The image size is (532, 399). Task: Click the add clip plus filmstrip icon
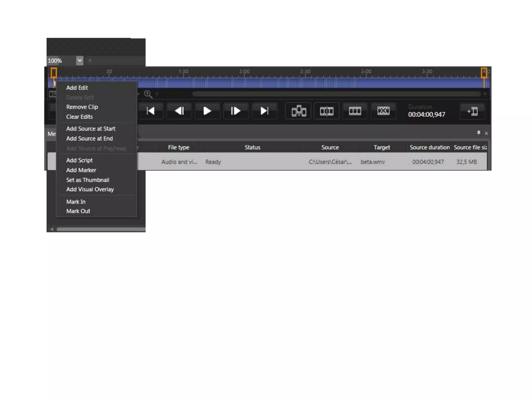[x=472, y=111]
